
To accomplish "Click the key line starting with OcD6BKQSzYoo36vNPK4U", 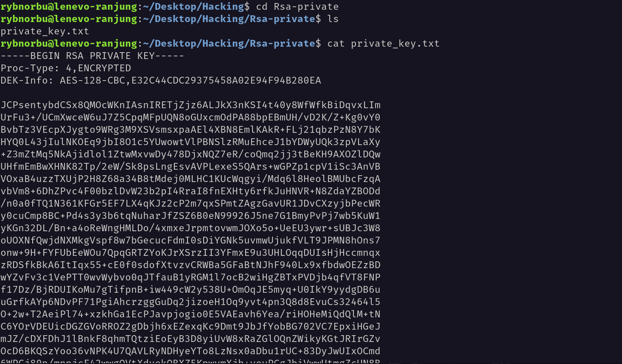I will [191, 351].
